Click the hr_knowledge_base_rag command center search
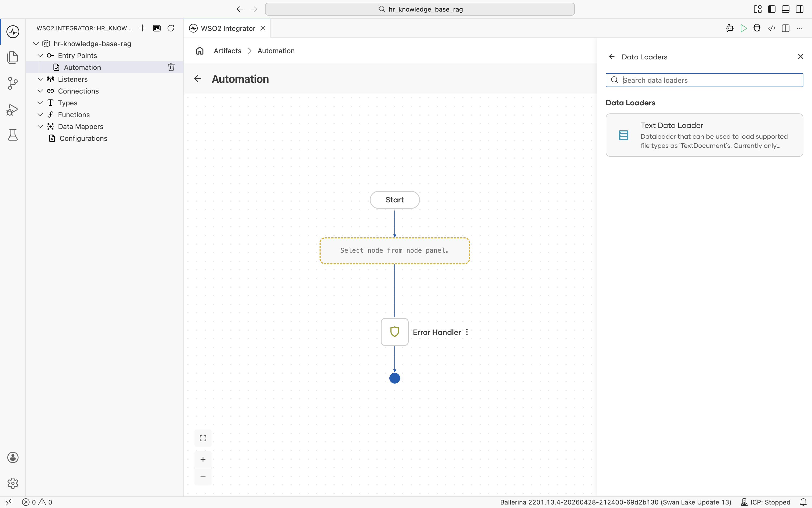Image resolution: width=812 pixels, height=508 pixels. 420,9
